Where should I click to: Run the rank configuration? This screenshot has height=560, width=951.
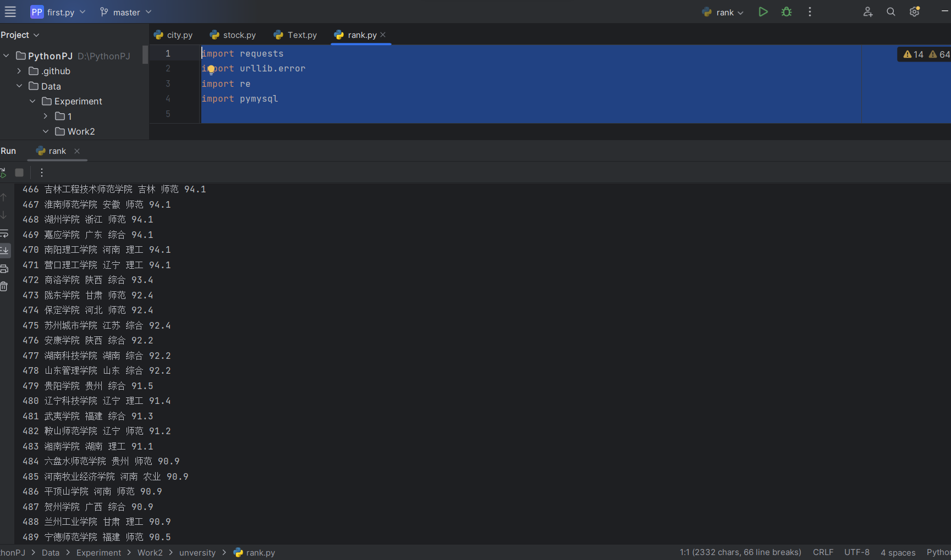click(x=763, y=12)
